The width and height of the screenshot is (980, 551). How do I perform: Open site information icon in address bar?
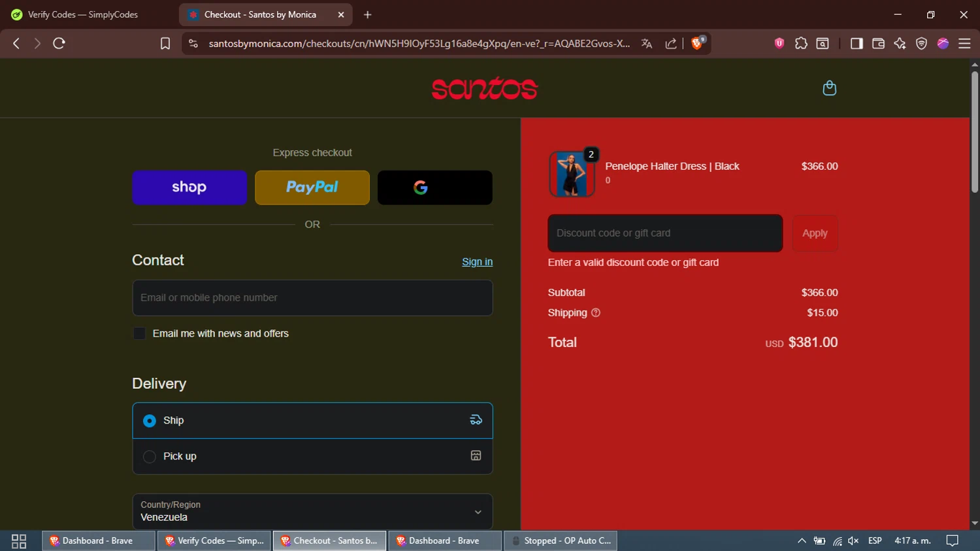coord(193,43)
